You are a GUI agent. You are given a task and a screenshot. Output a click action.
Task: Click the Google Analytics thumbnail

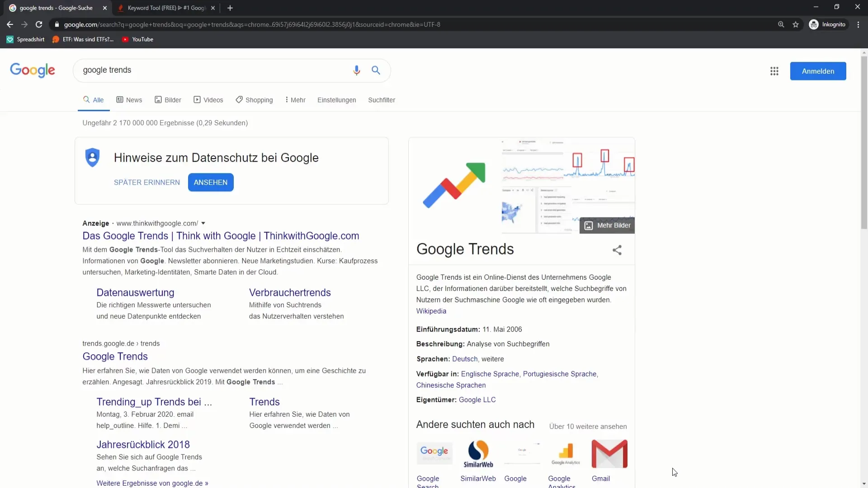click(x=566, y=453)
